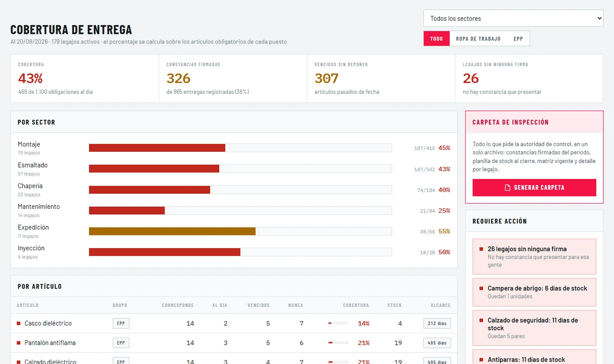Viewport: 614px width, 364px height.
Task: Click the Mantenimiento 25% value
Action: point(444,211)
